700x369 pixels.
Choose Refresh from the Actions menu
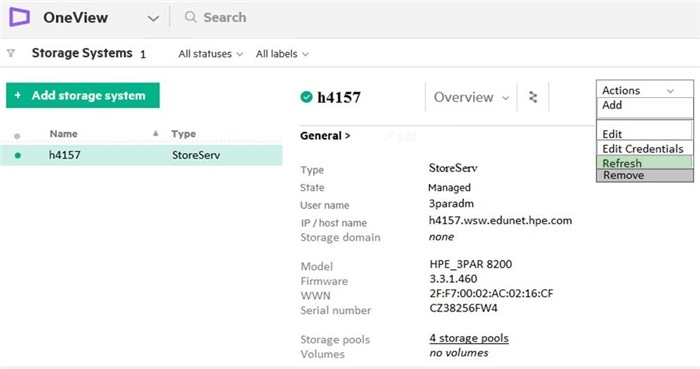coord(645,162)
